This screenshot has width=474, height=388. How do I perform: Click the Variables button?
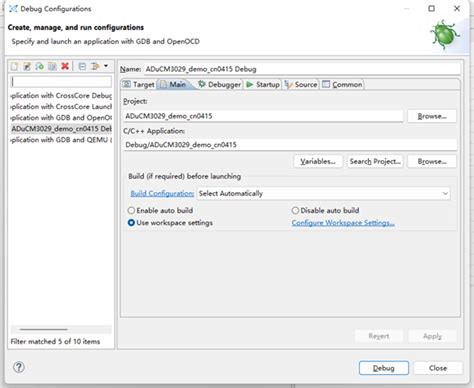point(318,161)
